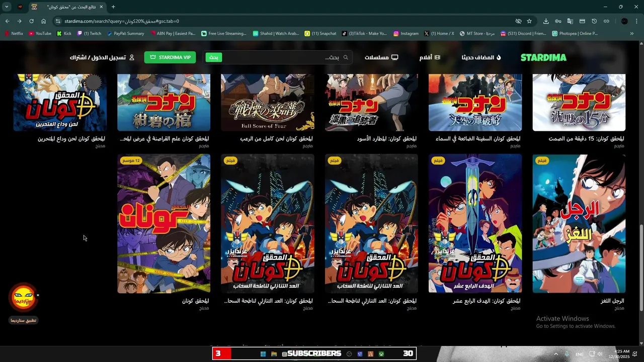Open the recently added (المضاف حديثا) menu
Image resolution: width=644 pixels, height=362 pixels.
point(481,57)
